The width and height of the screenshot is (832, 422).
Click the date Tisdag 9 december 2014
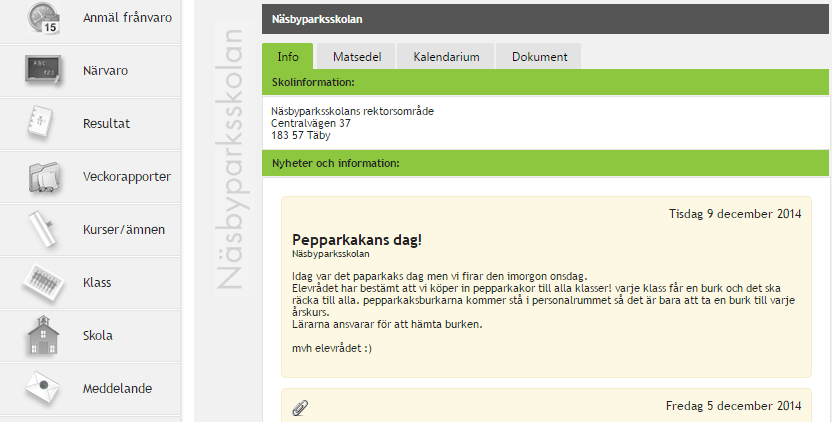(x=735, y=214)
